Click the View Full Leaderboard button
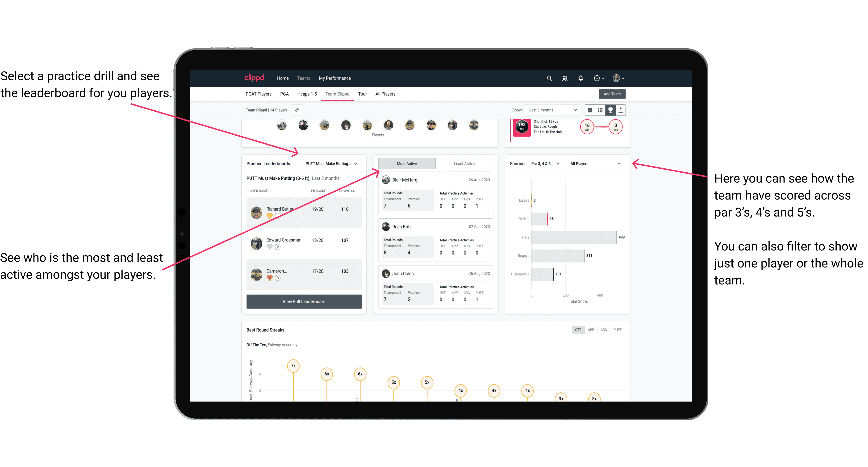The image size is (868, 467). pos(304,301)
